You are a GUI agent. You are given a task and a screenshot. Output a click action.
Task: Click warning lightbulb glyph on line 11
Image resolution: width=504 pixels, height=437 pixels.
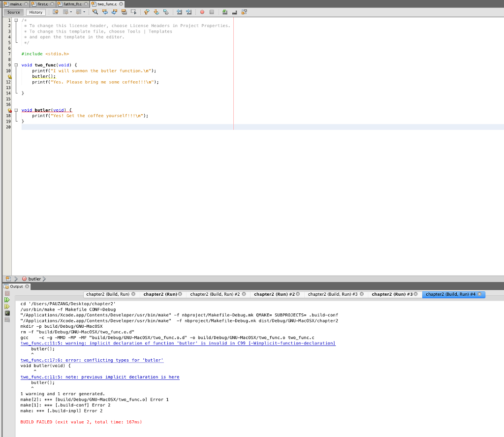[9, 76]
